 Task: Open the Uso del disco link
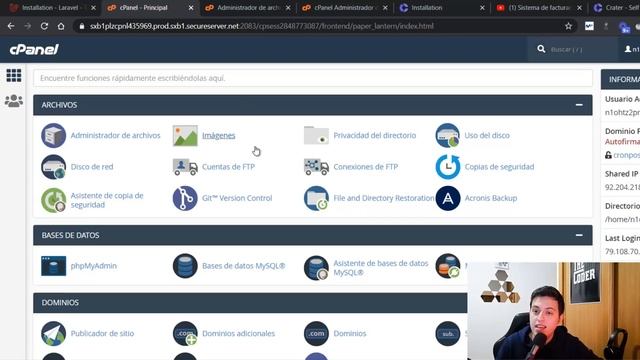tap(487, 136)
